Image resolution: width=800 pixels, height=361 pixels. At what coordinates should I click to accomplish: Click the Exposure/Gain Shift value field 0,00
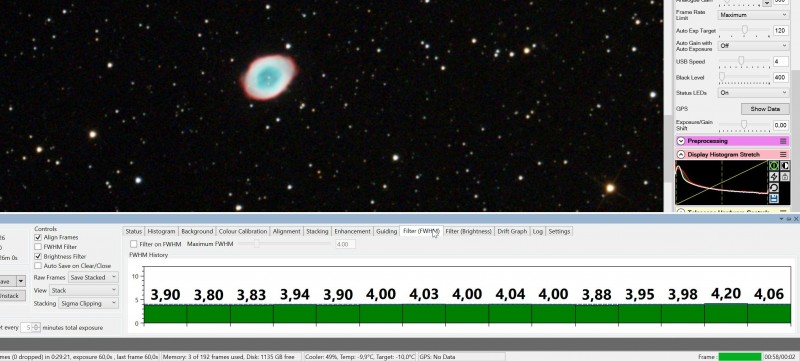tap(781, 125)
